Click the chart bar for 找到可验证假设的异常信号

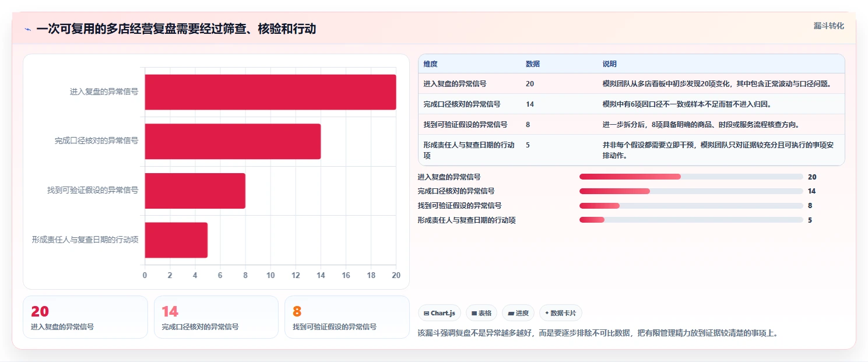pos(195,191)
